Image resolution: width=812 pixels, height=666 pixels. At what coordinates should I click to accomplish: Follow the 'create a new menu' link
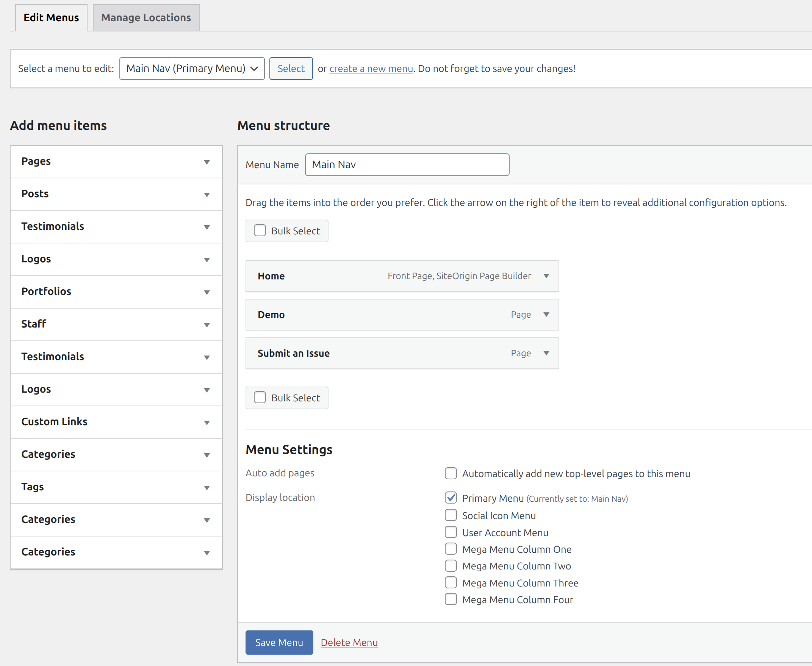click(371, 69)
